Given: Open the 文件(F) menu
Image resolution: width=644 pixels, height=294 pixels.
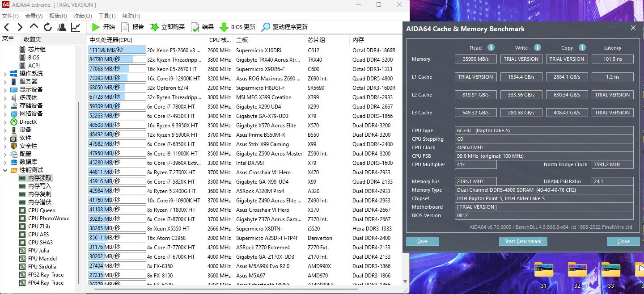Looking at the screenshot, I should tap(10, 16).
